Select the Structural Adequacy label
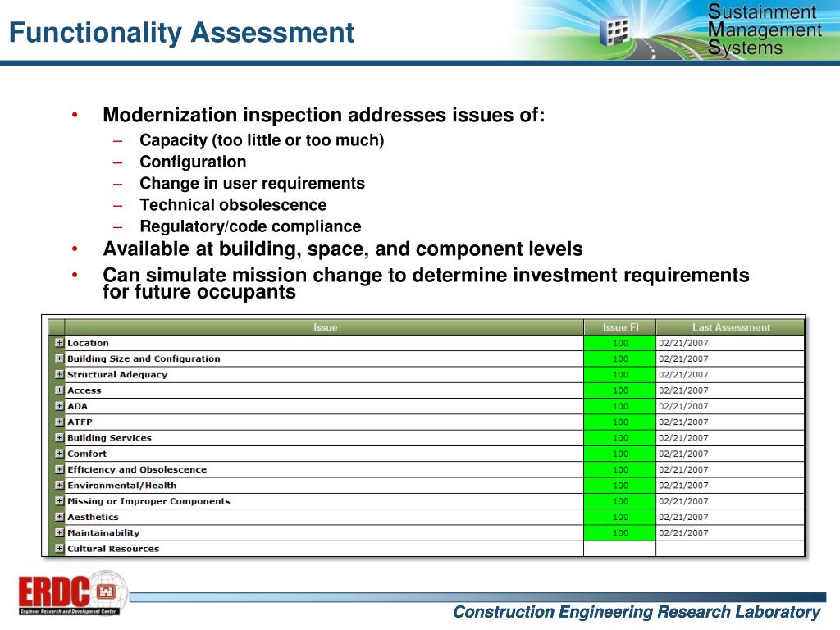The height and width of the screenshot is (630, 840). (x=117, y=374)
